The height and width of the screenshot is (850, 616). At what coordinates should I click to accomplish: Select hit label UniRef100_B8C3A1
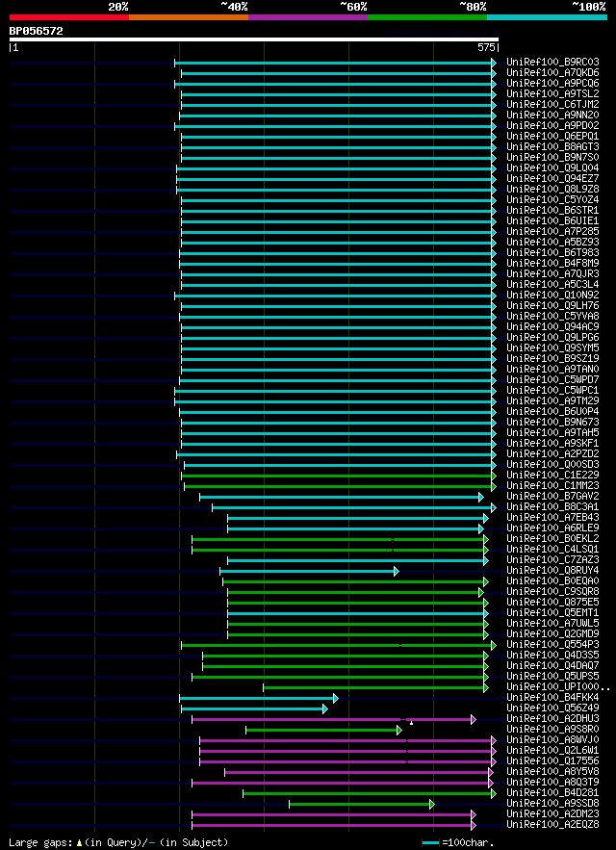click(x=552, y=507)
